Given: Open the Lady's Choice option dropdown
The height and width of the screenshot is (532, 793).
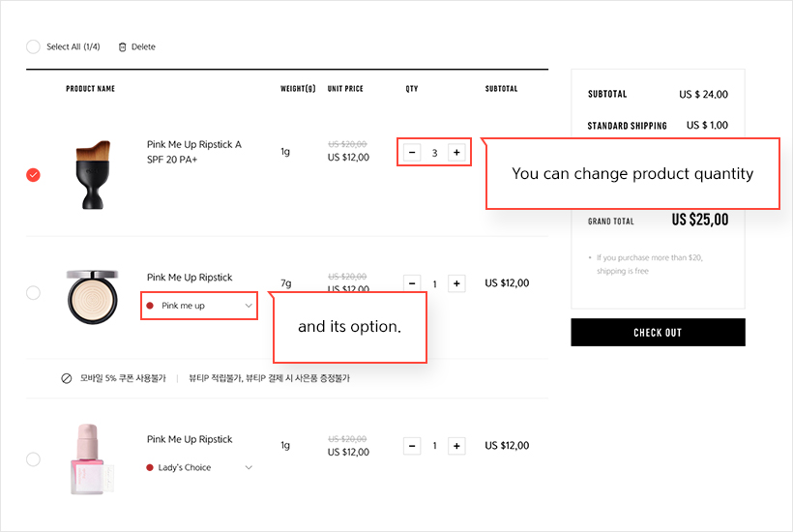Looking at the screenshot, I should tap(199, 467).
